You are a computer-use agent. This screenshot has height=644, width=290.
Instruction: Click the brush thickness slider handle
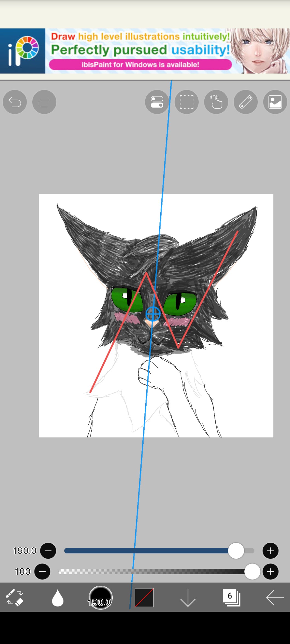[x=236, y=550]
